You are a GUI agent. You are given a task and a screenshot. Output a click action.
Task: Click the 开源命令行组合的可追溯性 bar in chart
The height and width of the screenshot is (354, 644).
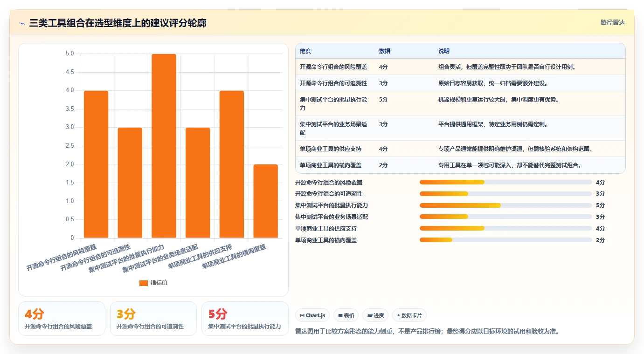click(130, 183)
